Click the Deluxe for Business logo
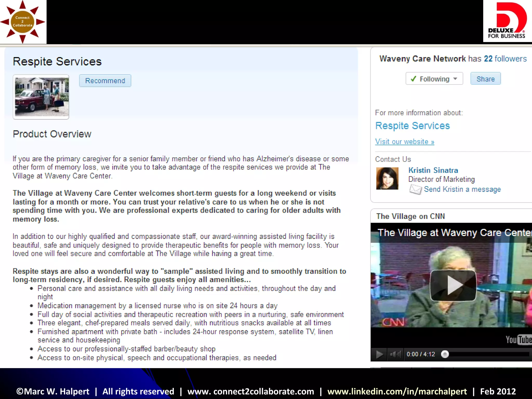The width and height of the screenshot is (532, 399). [507, 21]
